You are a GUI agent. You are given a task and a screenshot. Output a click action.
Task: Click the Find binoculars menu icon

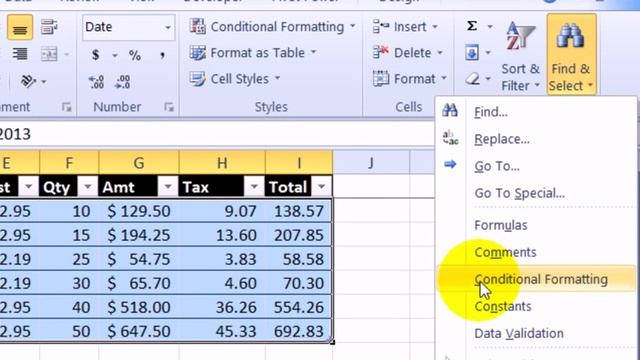[450, 110]
